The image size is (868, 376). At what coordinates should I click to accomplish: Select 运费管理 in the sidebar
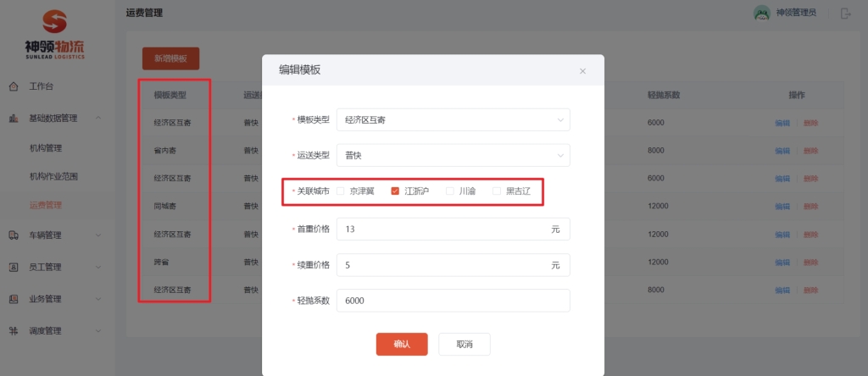pyautogui.click(x=46, y=205)
